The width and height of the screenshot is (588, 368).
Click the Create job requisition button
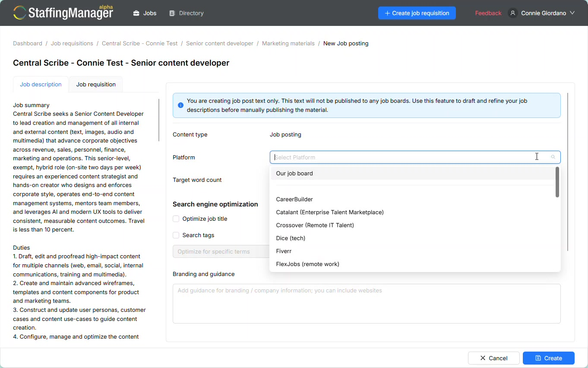tap(417, 13)
